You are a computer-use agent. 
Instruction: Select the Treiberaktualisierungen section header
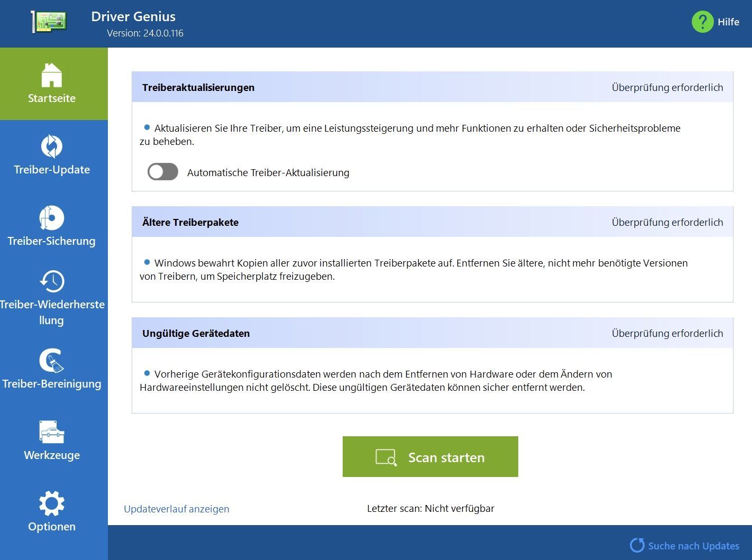(198, 87)
